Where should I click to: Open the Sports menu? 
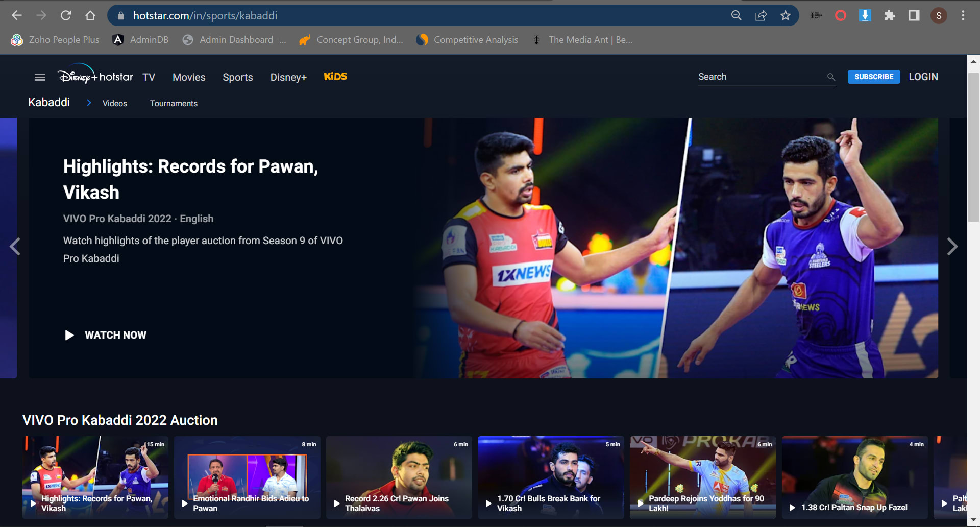(x=238, y=77)
